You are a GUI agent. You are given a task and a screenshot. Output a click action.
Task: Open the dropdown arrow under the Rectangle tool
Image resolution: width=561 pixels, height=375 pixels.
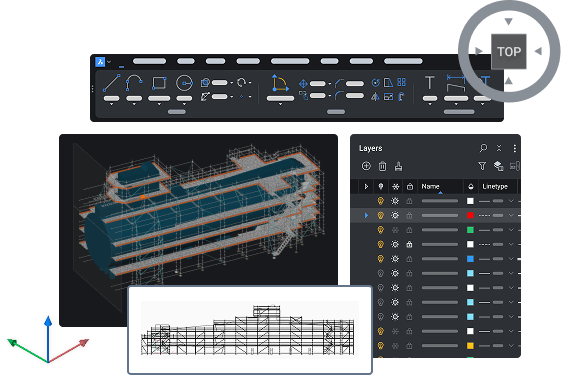(159, 104)
